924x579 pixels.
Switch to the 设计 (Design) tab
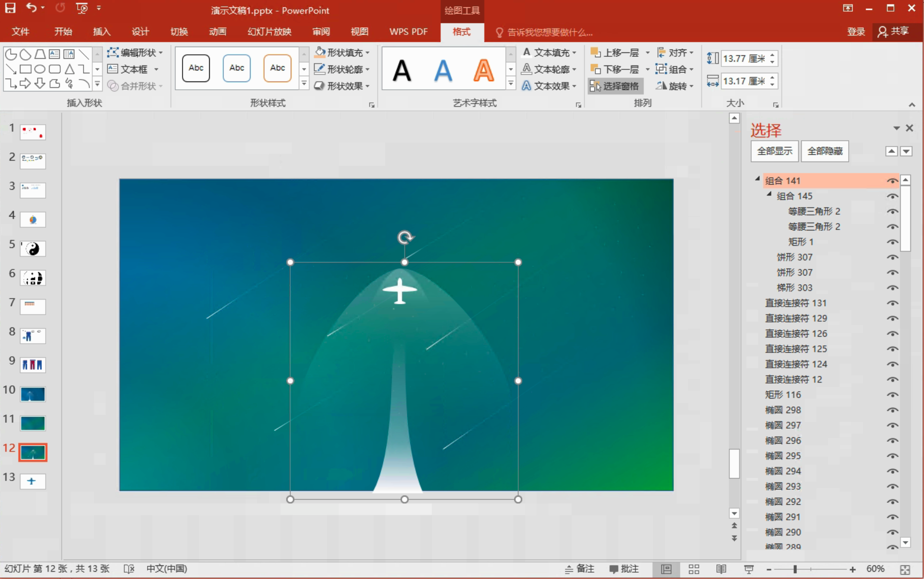[140, 32]
